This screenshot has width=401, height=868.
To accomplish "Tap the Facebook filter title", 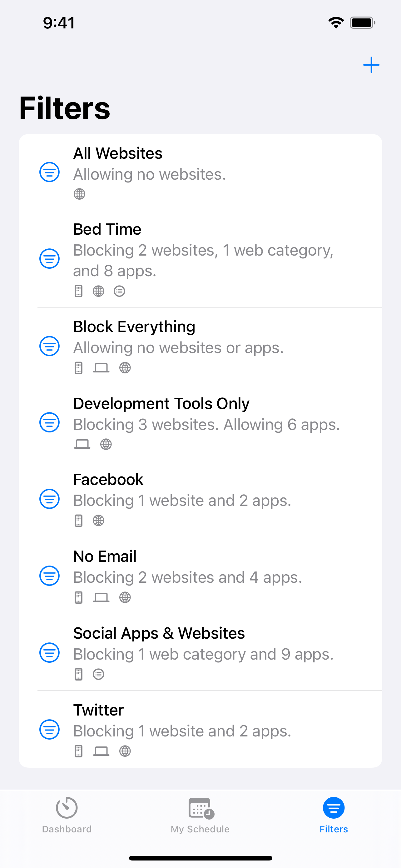I will tap(108, 480).
